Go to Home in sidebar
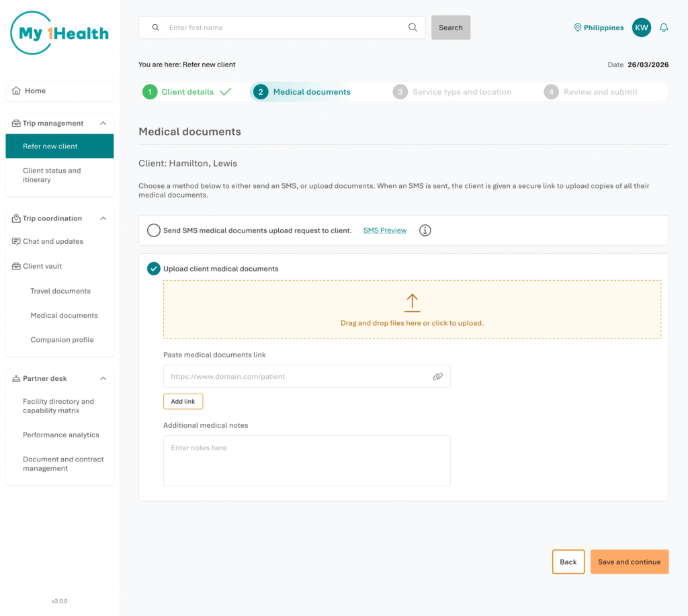Screen dimensions: 688x616 pos(60,91)
